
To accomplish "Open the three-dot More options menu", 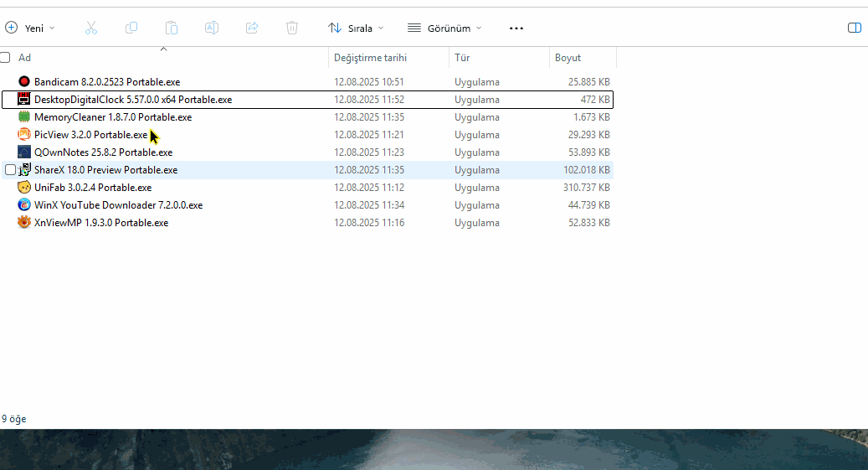I will (x=516, y=28).
